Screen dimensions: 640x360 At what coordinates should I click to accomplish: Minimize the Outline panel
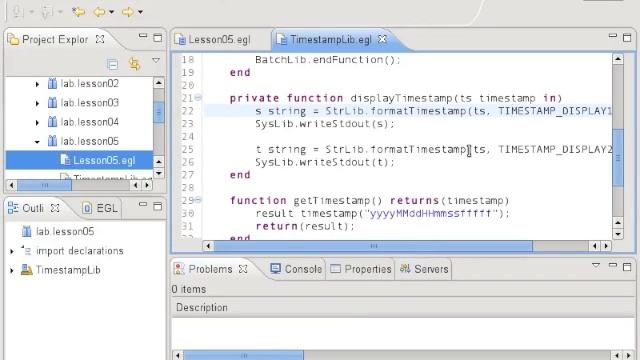point(142,204)
